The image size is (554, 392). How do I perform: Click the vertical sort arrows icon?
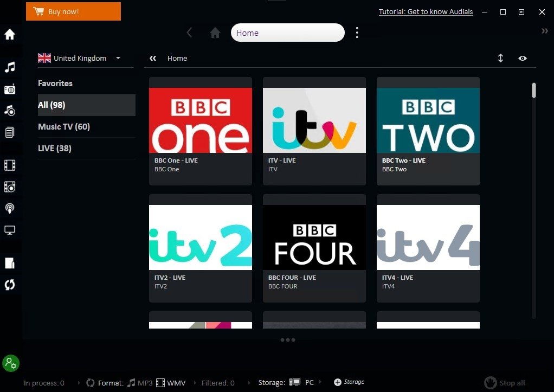click(x=501, y=58)
